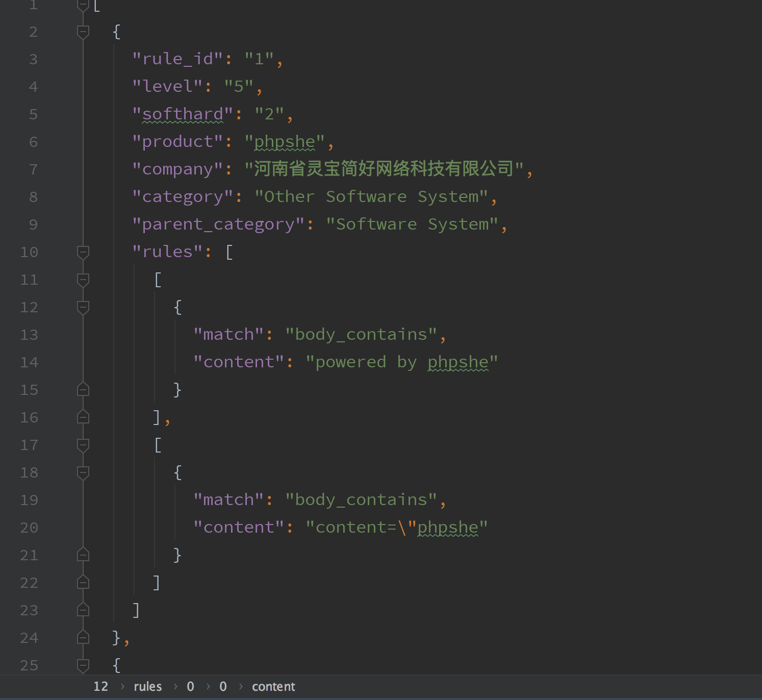Collapse the object fold on line 25

[83, 666]
